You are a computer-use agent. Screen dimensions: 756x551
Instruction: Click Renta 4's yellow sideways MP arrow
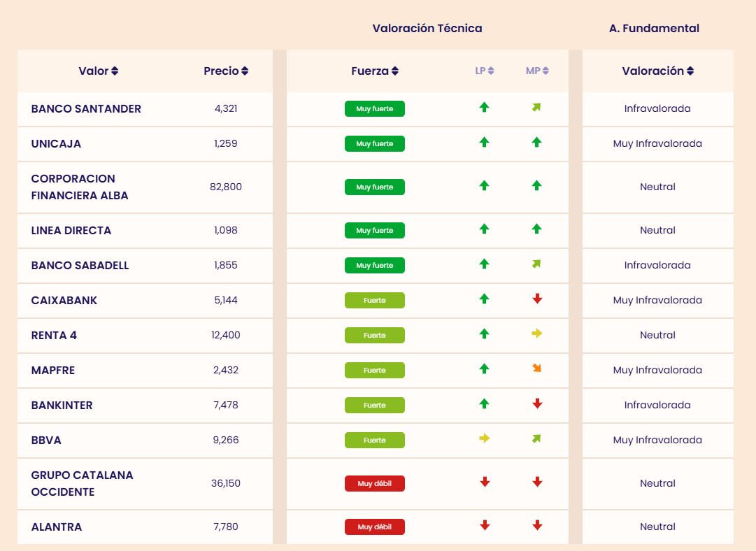[x=537, y=334]
